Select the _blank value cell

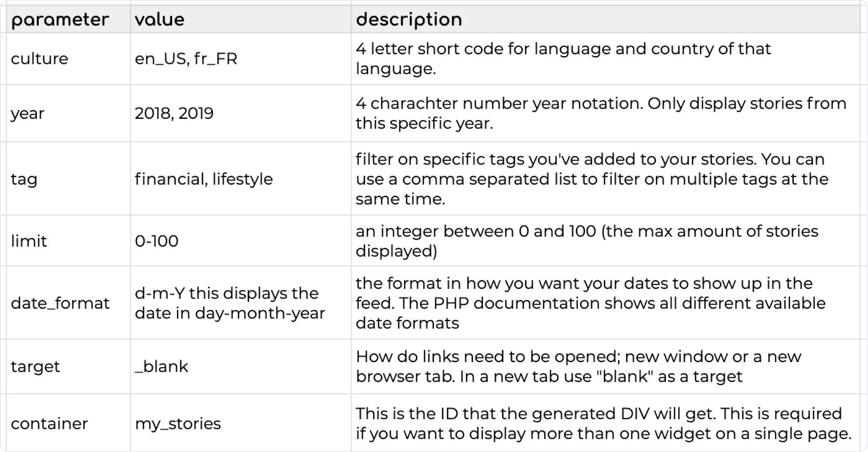[241, 367]
